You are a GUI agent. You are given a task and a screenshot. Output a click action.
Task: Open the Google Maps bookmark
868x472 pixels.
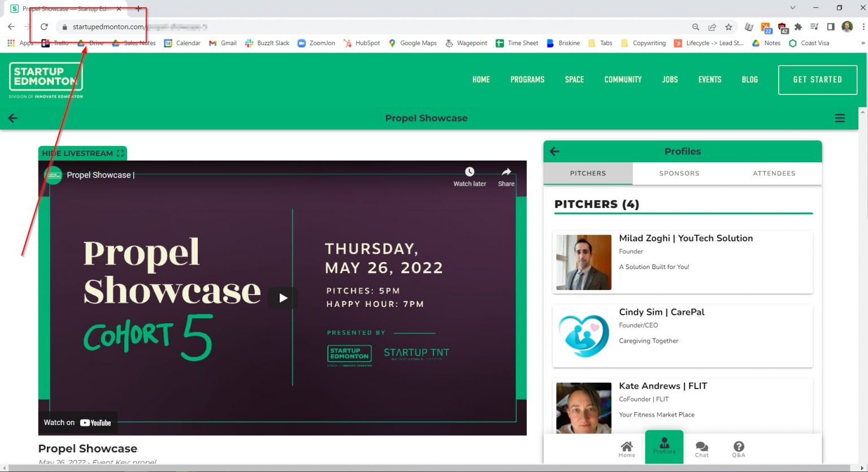coord(413,43)
